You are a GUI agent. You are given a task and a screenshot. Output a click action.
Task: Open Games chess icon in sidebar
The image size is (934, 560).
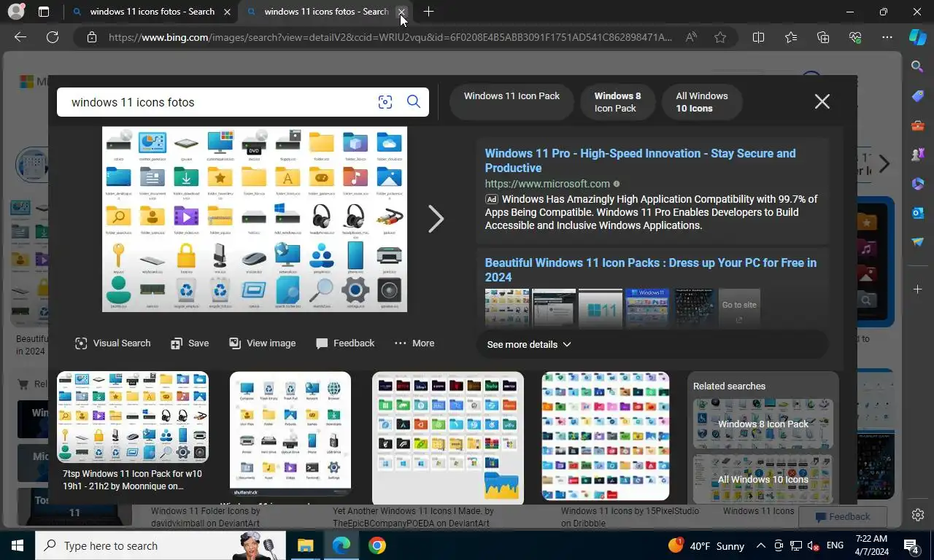click(x=918, y=155)
